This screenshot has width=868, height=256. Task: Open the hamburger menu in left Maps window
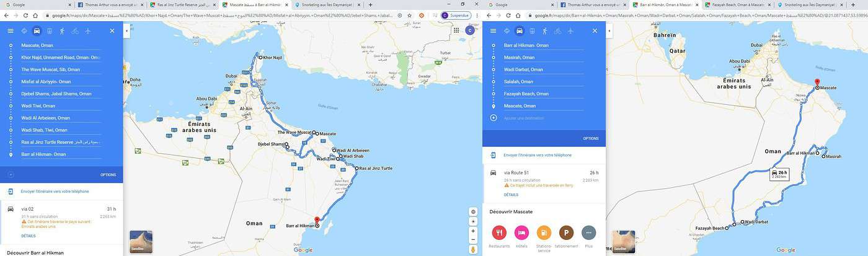point(11,30)
